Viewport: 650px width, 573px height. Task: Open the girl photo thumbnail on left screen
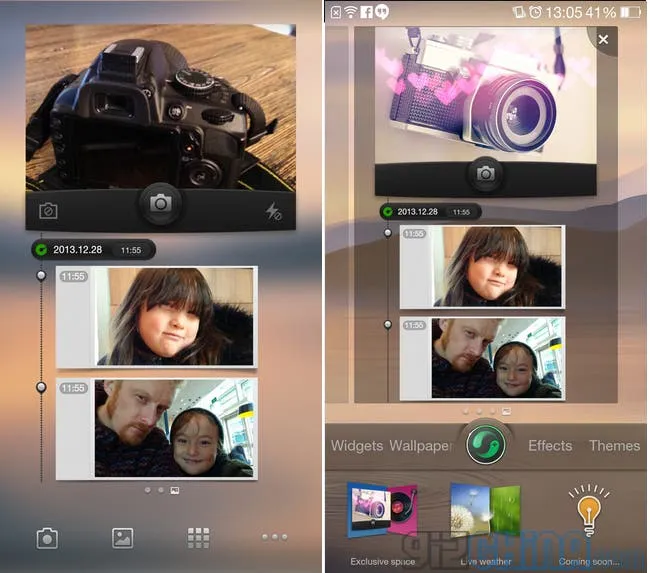pyautogui.click(x=157, y=317)
